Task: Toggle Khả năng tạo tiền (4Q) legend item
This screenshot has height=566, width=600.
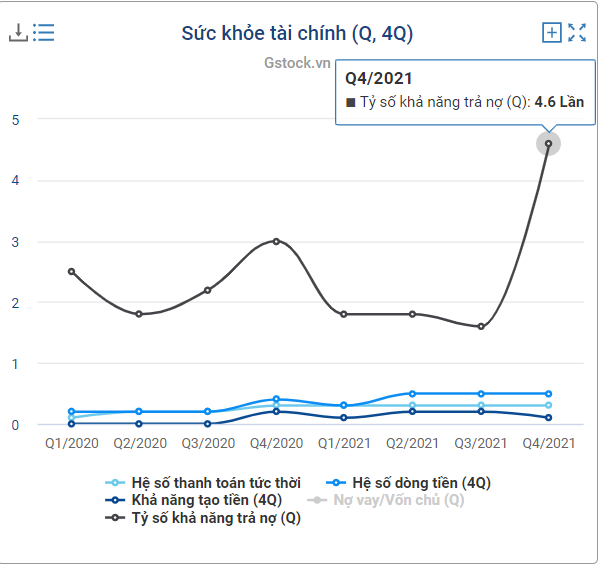Action: pos(197,500)
